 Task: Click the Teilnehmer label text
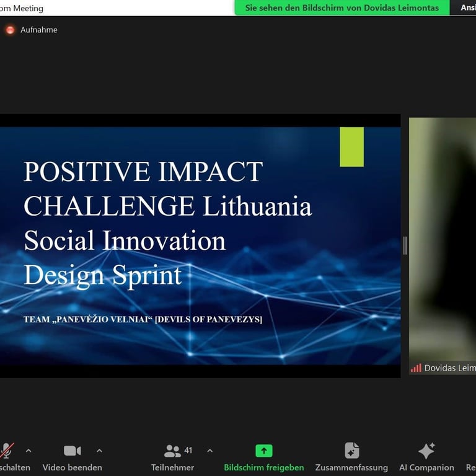click(172, 467)
